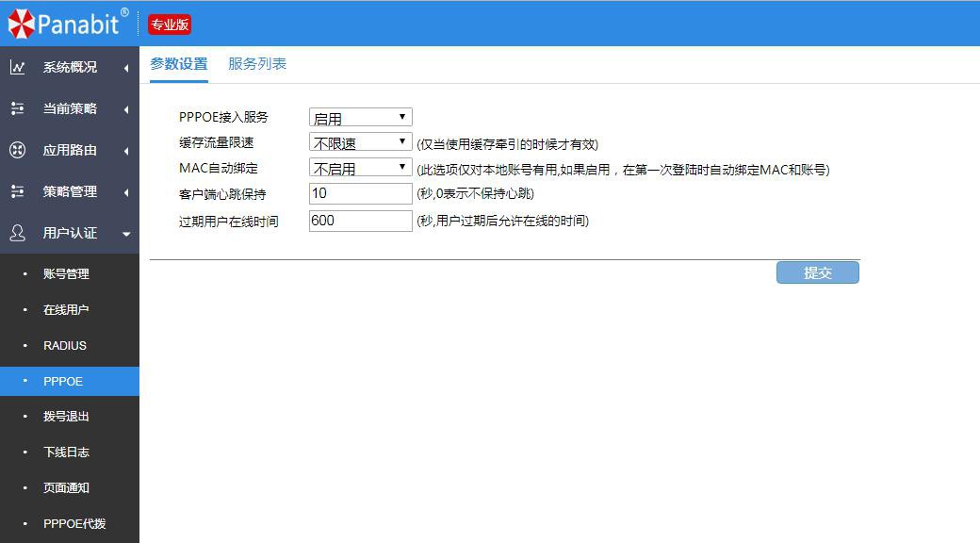Open the 缓存流量限速 dropdown
The height and width of the screenshot is (543, 980).
(x=361, y=142)
